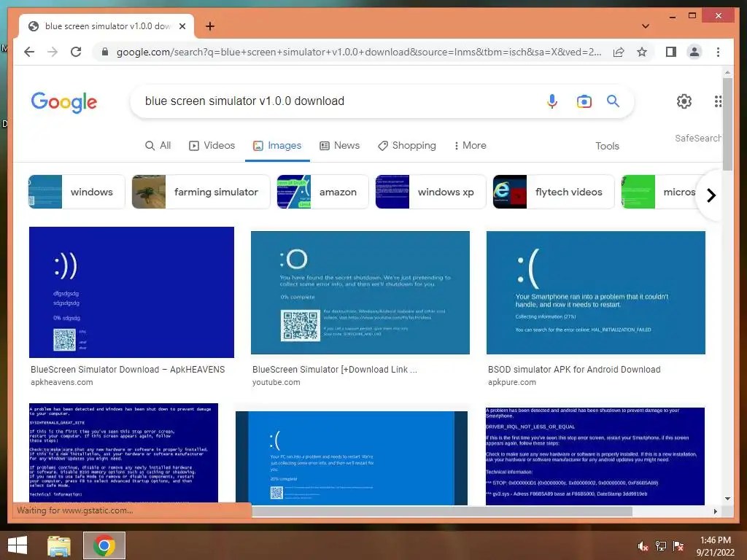747x560 pixels.
Task: Click the vertical scrollbar thumb
Action: click(727, 124)
